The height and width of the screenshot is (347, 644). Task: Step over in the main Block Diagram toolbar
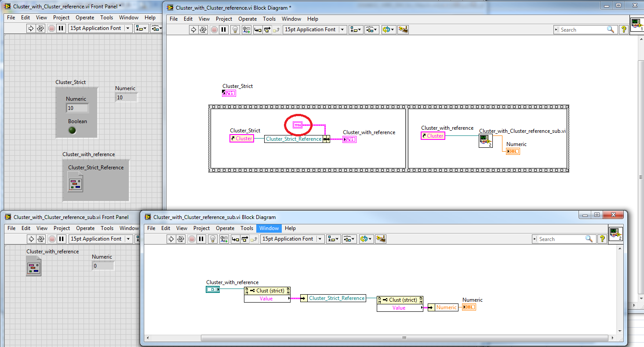pyautogui.click(x=267, y=29)
